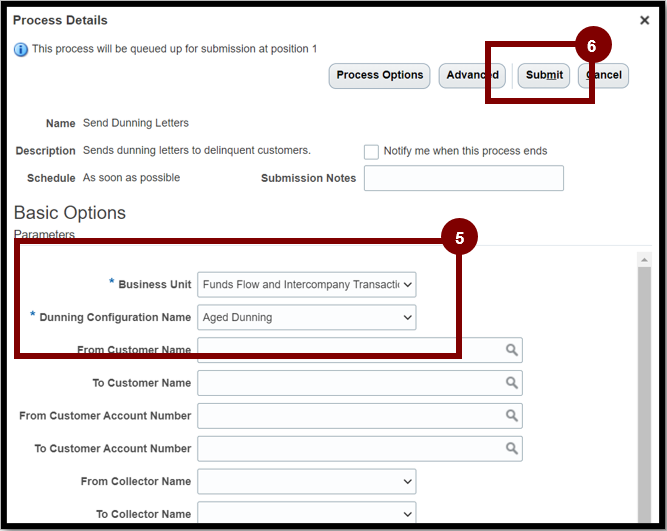Click the Advanced button
Image resolution: width=667 pixels, height=531 pixels.
[472, 76]
